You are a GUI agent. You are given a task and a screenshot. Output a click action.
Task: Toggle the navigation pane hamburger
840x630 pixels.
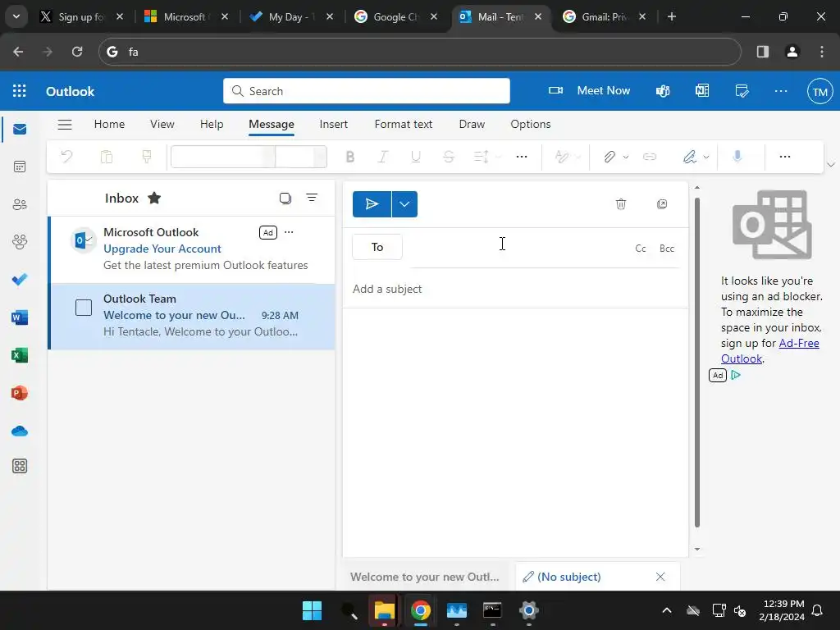tap(65, 125)
